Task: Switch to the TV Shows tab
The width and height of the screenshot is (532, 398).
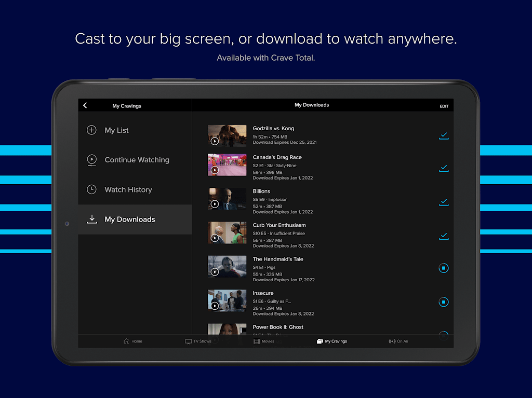Action: 198,341
